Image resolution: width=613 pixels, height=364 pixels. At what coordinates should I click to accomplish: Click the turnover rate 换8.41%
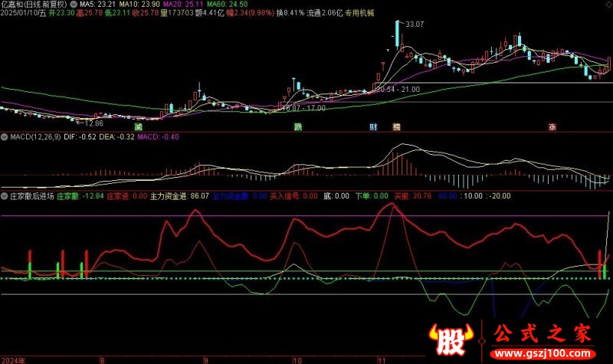(290, 13)
